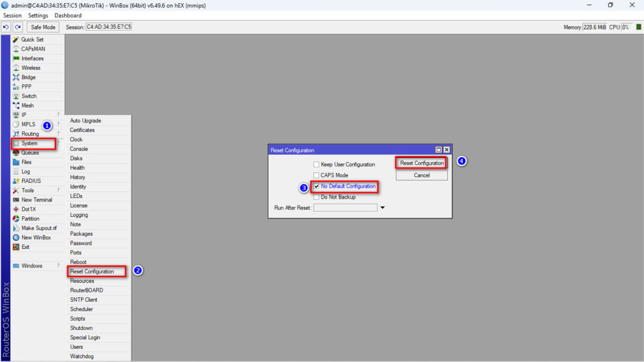This screenshot has width=644, height=362.
Task: Open the Bridge sidebar item
Action: (28, 77)
